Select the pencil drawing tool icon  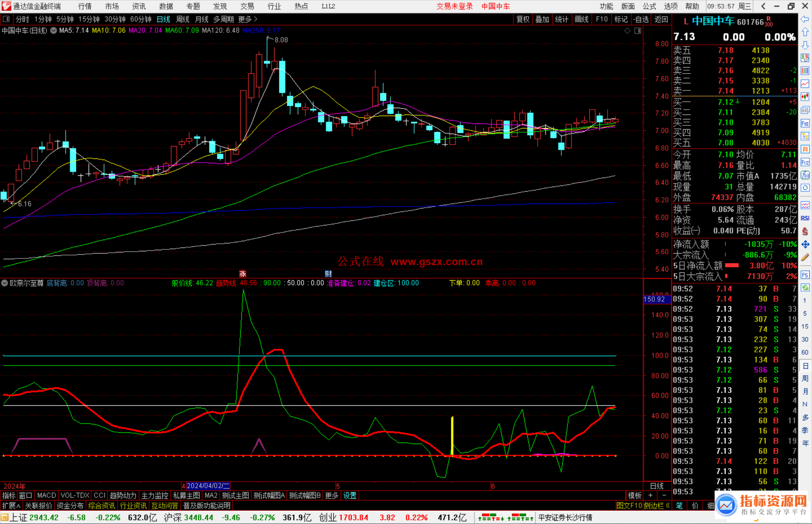click(x=805, y=257)
